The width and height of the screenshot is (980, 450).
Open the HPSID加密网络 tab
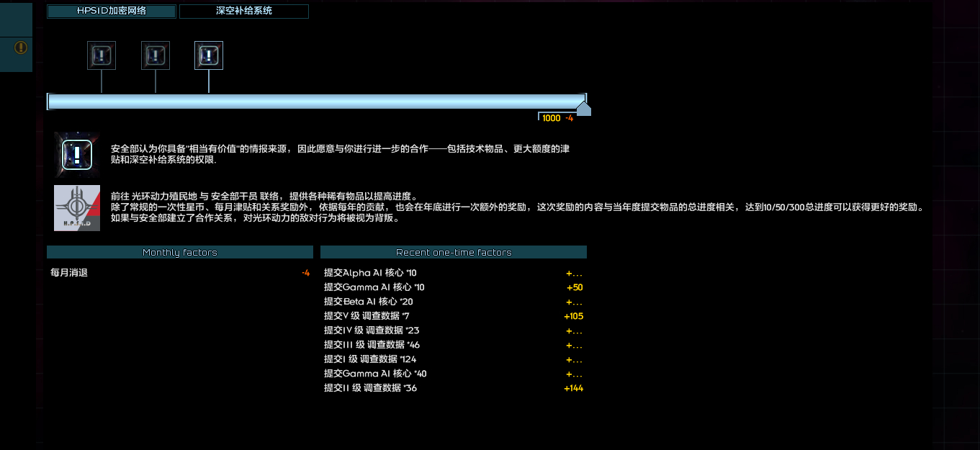coord(112,12)
